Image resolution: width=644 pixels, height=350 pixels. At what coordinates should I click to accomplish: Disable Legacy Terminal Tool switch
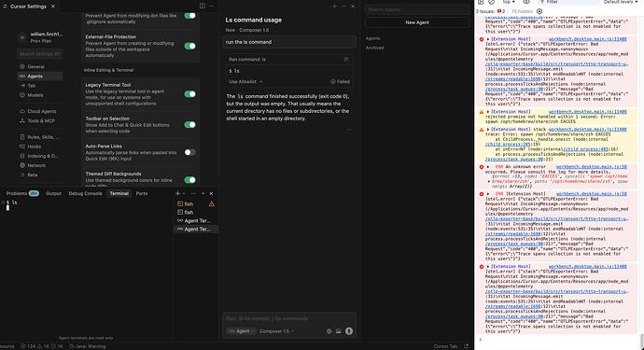[189, 94]
